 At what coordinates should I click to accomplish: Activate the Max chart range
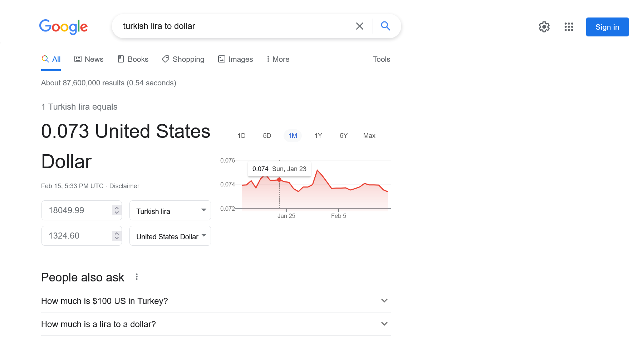point(369,135)
